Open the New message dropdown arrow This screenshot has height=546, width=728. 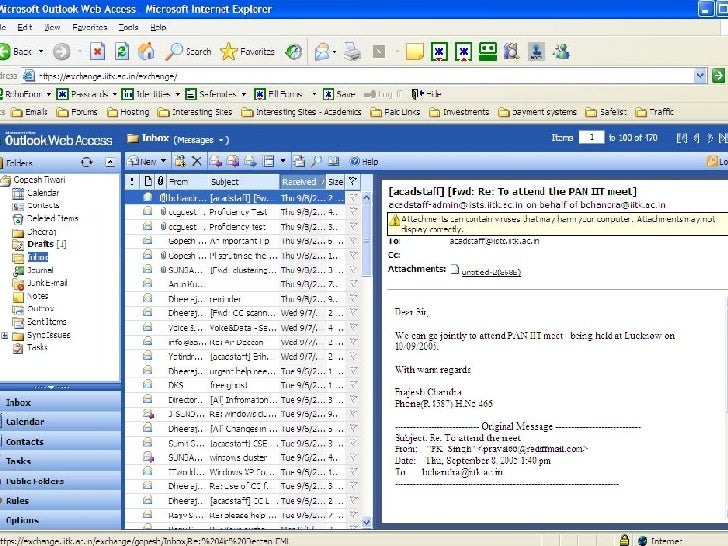163,162
